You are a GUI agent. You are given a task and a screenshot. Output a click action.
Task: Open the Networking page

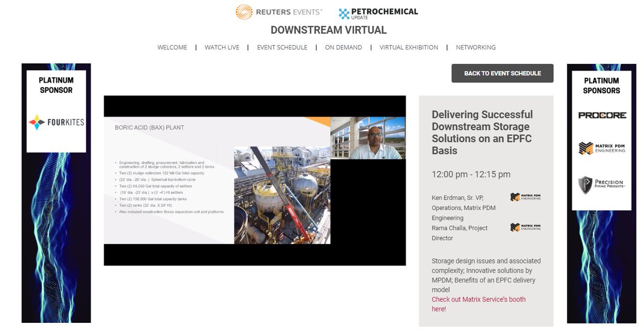(x=475, y=47)
